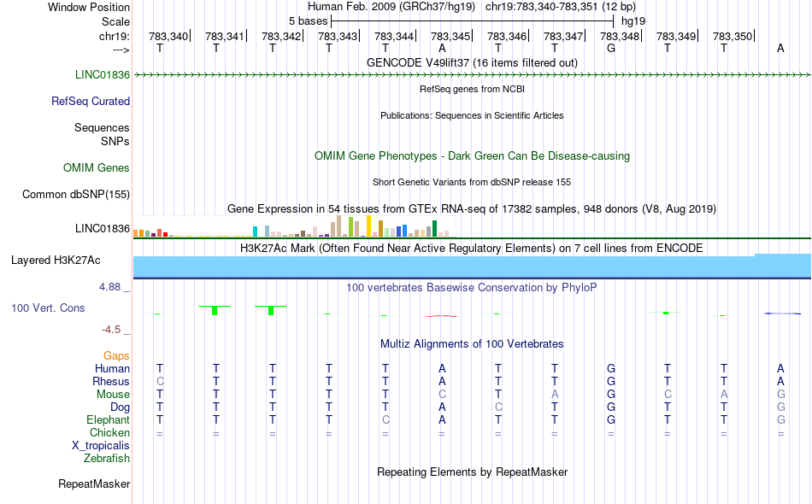Click the Common dbSNP(155) track label
The image size is (812, 504).
76,195
